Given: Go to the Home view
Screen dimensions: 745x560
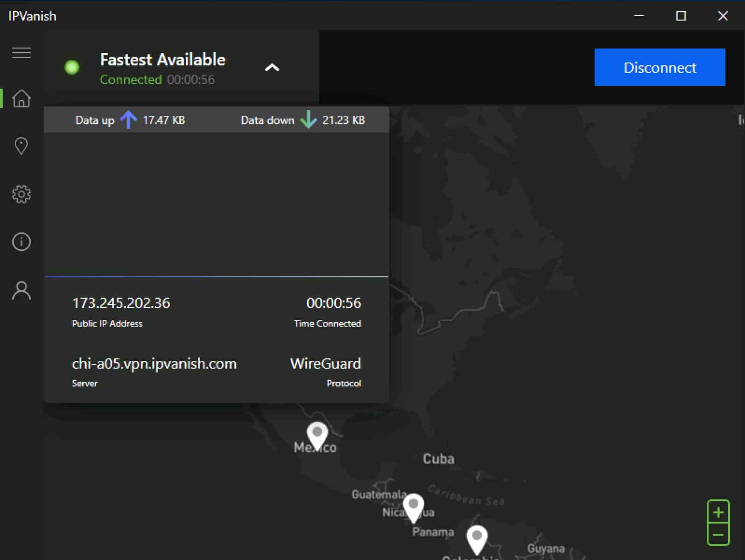Looking at the screenshot, I should 21,98.
